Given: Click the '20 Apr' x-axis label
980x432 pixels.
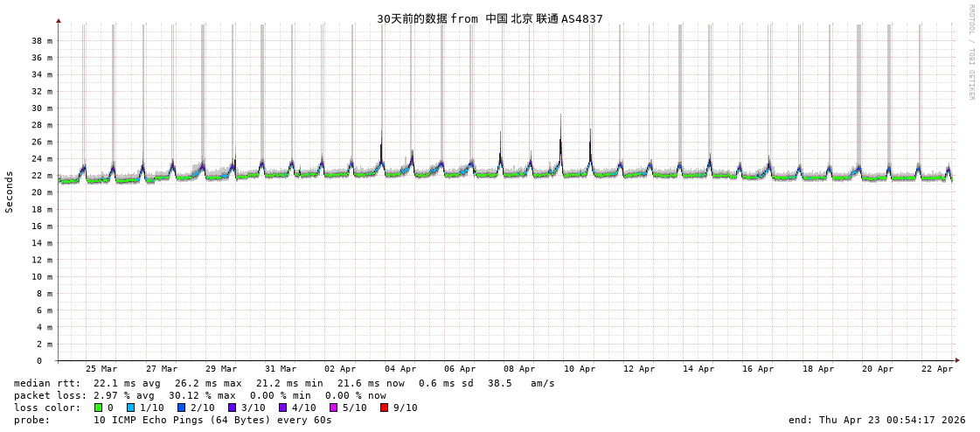Looking at the screenshot, I should pos(878,370).
